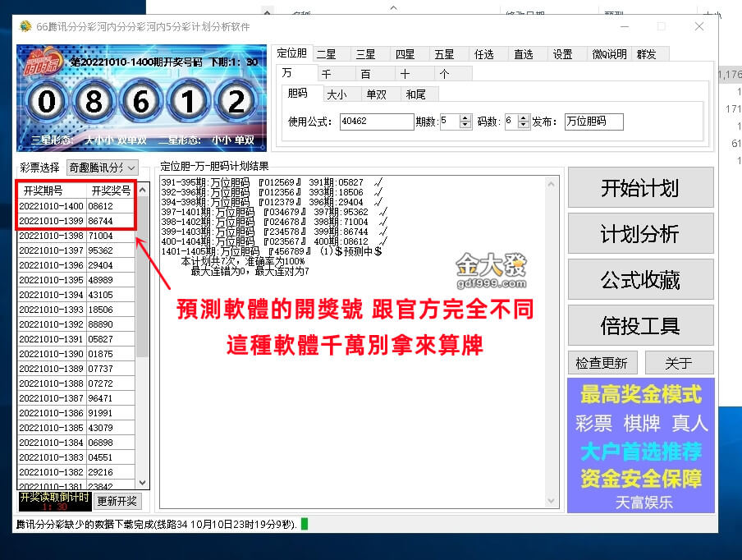Click the application icon in the title bar
The height and width of the screenshot is (560, 742).
point(23,27)
